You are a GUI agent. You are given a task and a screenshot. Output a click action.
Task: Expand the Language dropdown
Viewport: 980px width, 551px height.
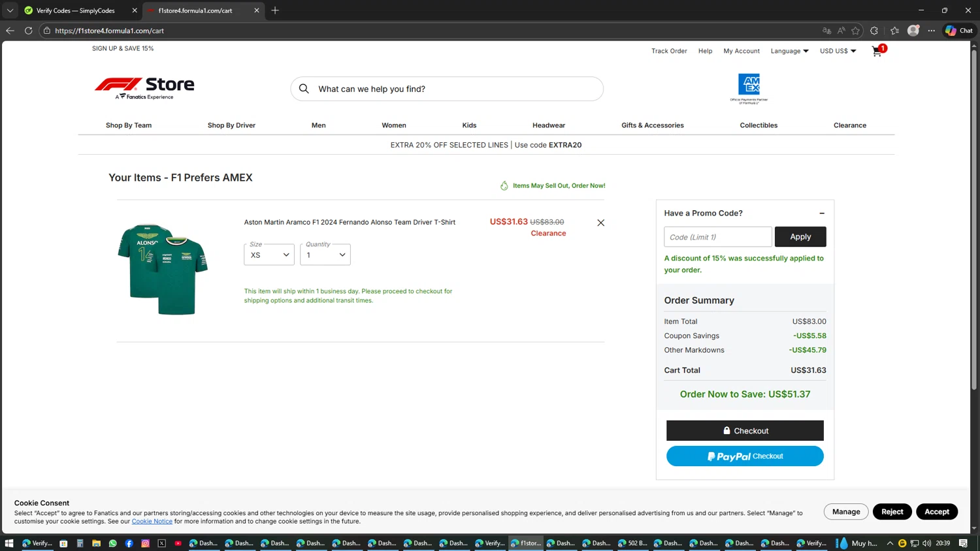coord(789,51)
